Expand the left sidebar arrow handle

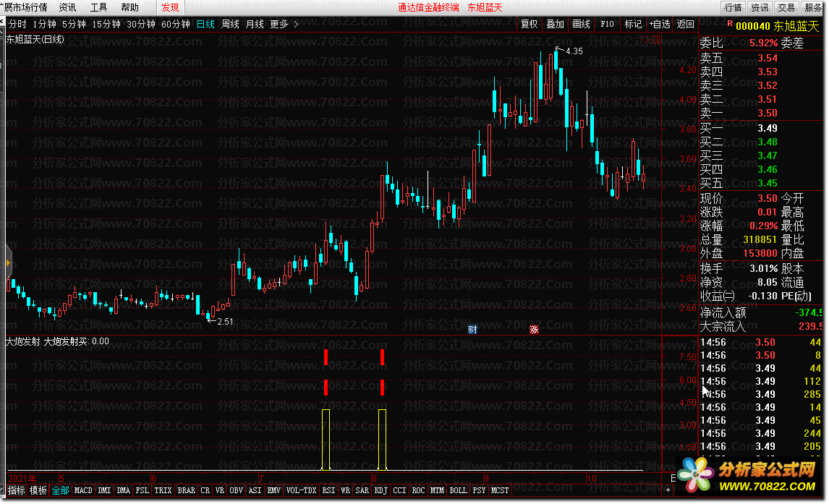point(8,262)
